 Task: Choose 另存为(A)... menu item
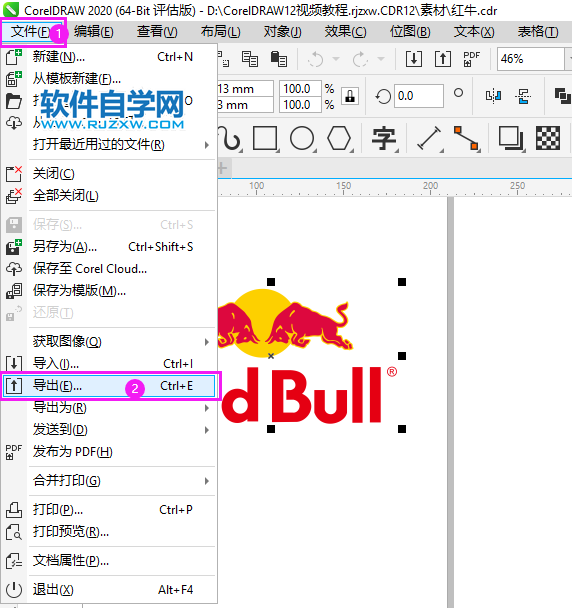[x=109, y=247]
